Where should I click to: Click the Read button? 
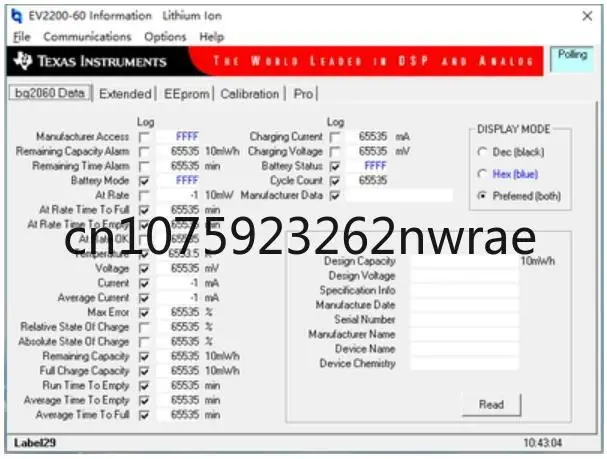pyautogui.click(x=492, y=405)
